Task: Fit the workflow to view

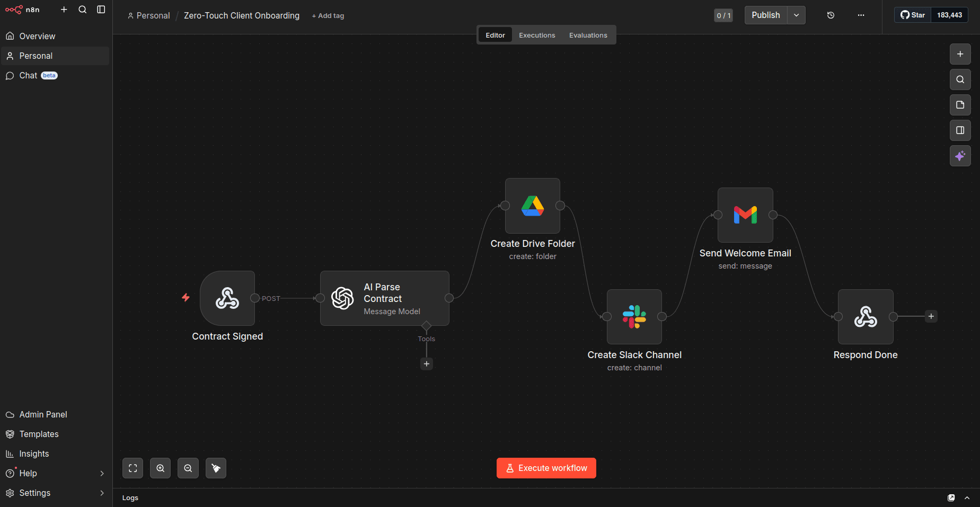Action: (133, 468)
